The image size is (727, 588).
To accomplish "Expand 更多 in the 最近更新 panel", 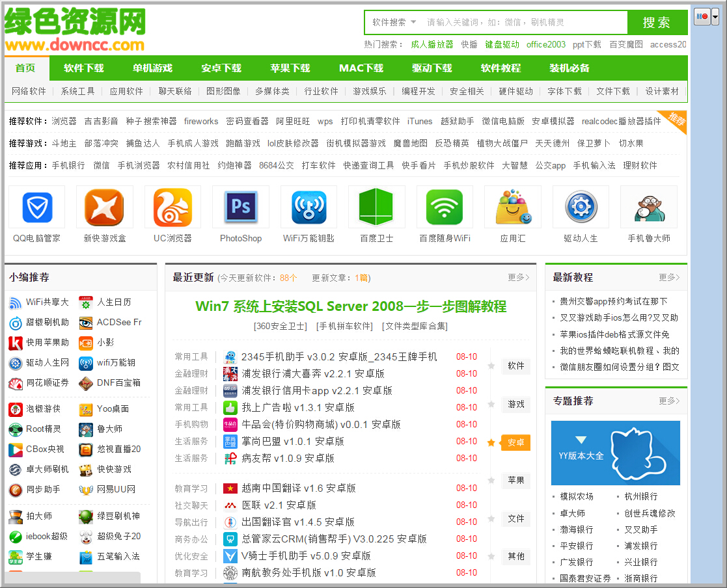I will (x=517, y=276).
